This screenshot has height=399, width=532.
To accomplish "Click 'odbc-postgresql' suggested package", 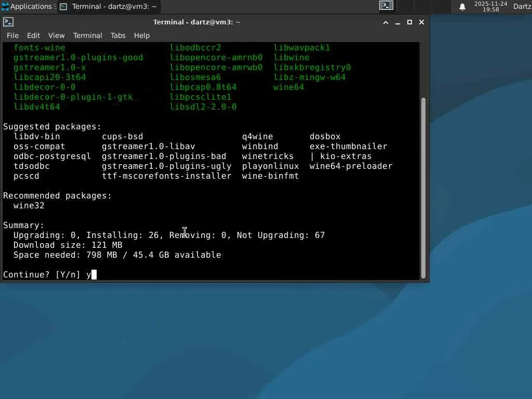I will pyautogui.click(x=52, y=156).
